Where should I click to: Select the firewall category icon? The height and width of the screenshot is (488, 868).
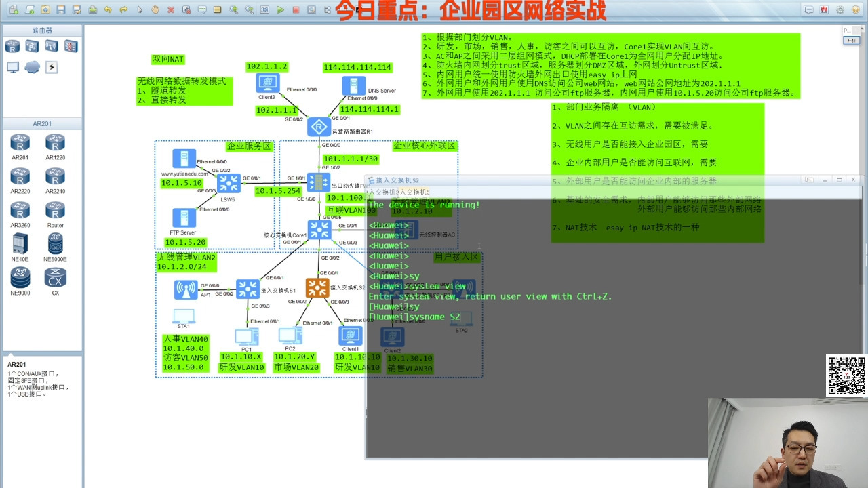pyautogui.click(x=71, y=46)
